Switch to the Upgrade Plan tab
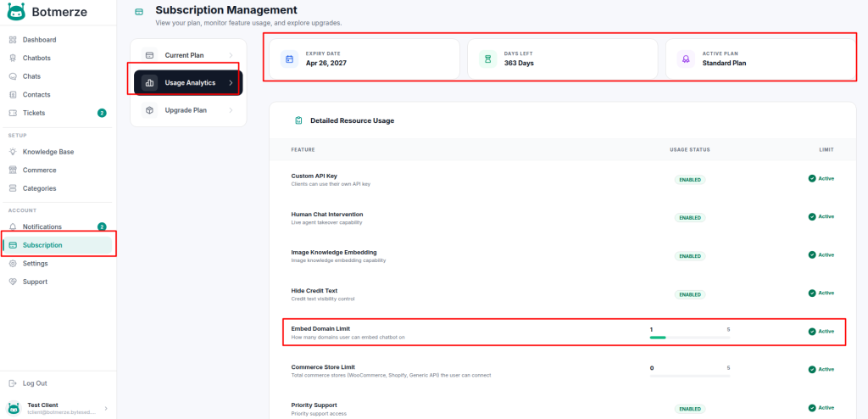868x419 pixels. (188, 110)
